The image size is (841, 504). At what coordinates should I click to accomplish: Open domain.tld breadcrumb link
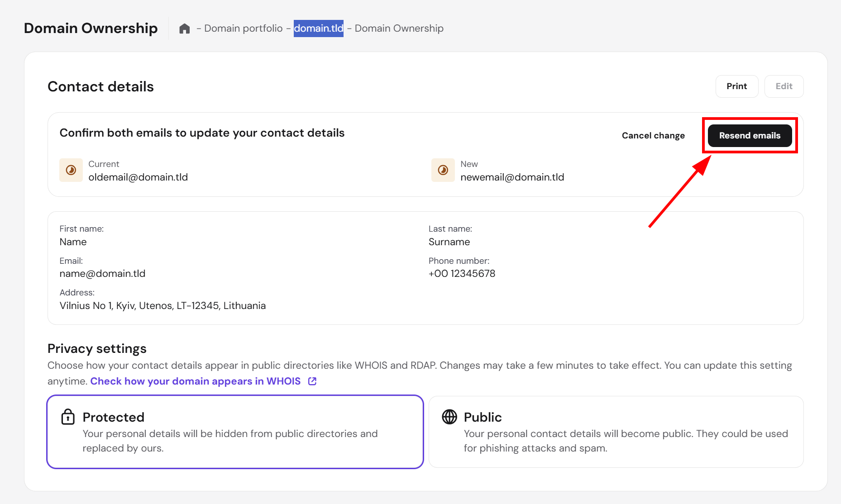(319, 29)
